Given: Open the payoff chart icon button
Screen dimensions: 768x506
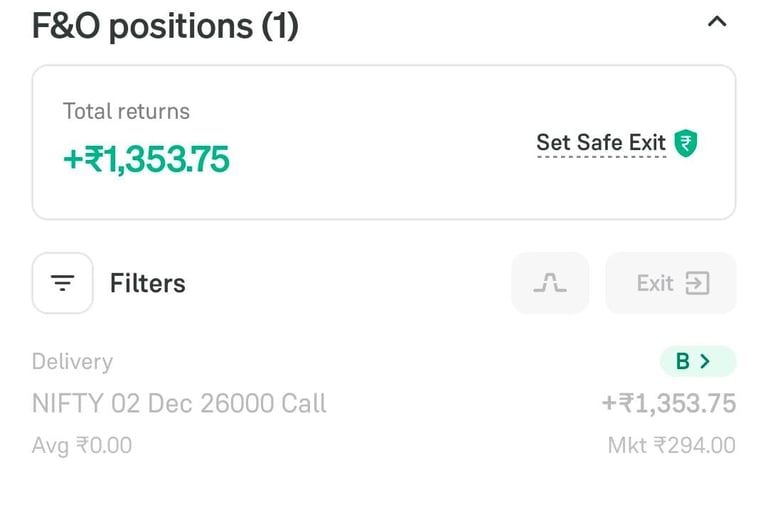Looking at the screenshot, I should tap(550, 283).
